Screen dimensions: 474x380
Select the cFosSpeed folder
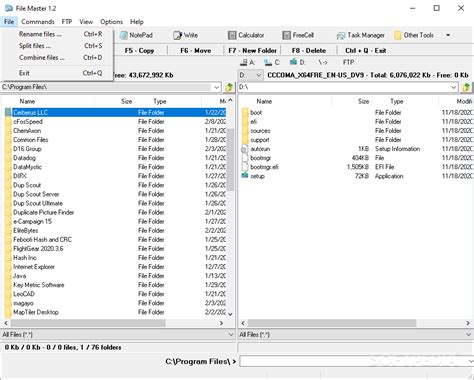28,121
